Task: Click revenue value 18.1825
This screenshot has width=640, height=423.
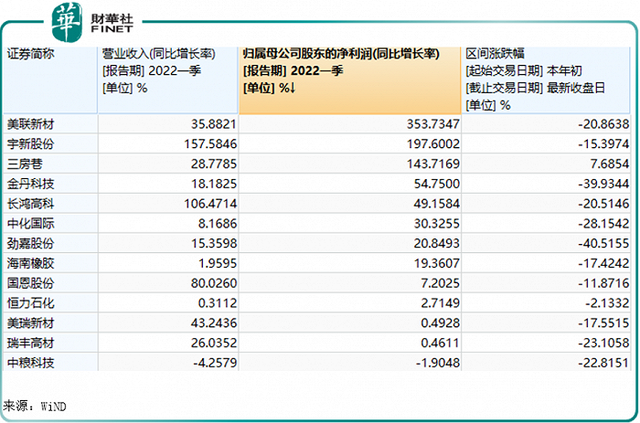Action: point(214,184)
